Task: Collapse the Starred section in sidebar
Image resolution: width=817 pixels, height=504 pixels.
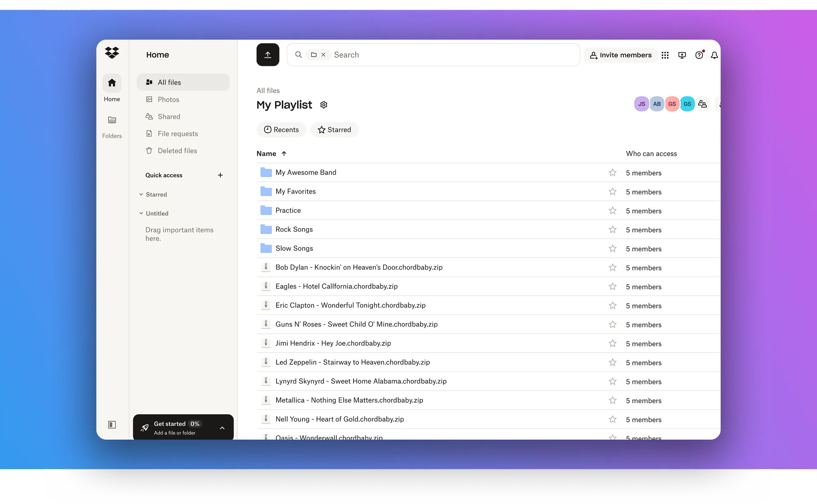Action: [141, 194]
